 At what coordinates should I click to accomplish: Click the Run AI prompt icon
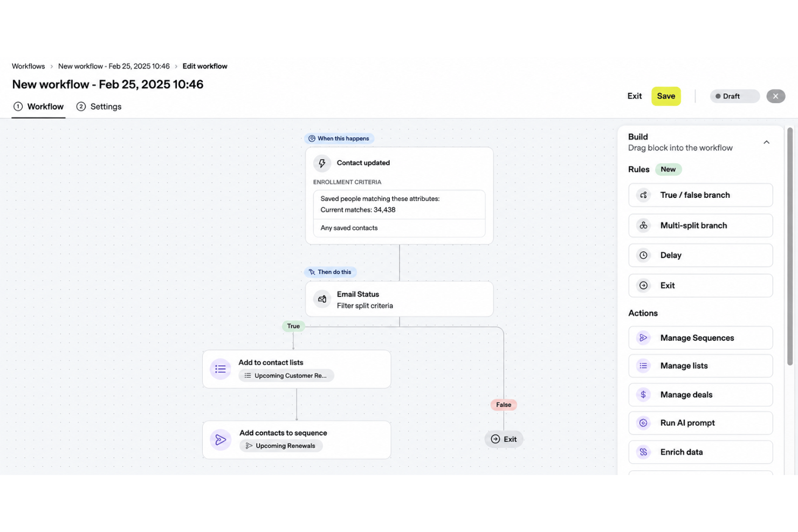tap(643, 423)
